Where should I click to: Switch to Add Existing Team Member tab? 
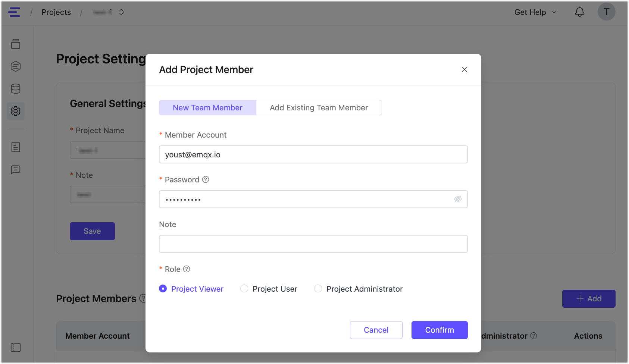point(319,108)
